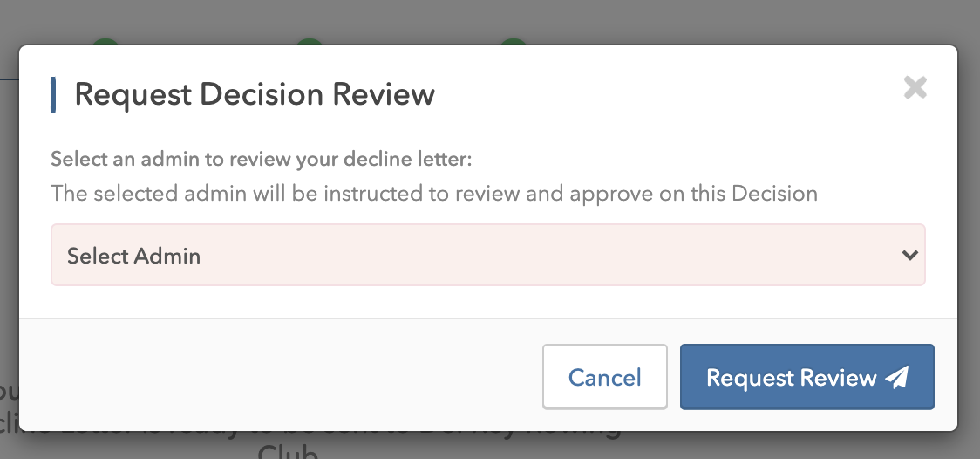Click the Request Decision Review heading
Screen dimensions: 980x459
click(x=255, y=94)
